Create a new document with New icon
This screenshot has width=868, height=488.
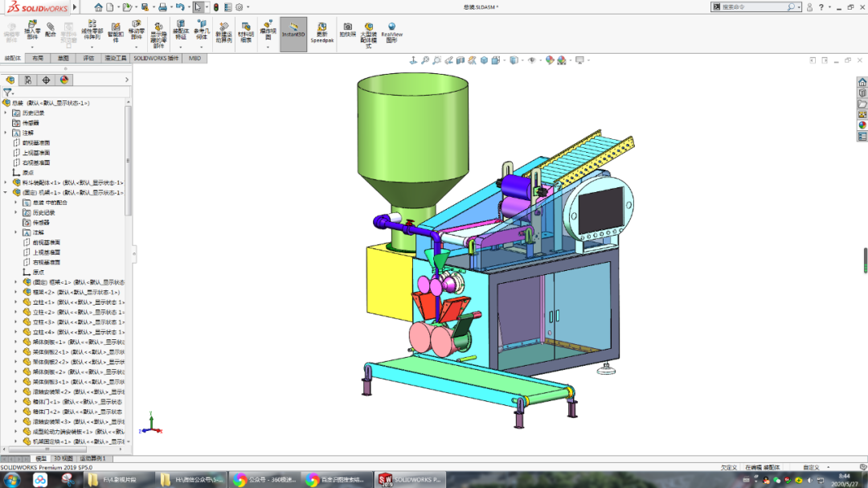[110, 7]
